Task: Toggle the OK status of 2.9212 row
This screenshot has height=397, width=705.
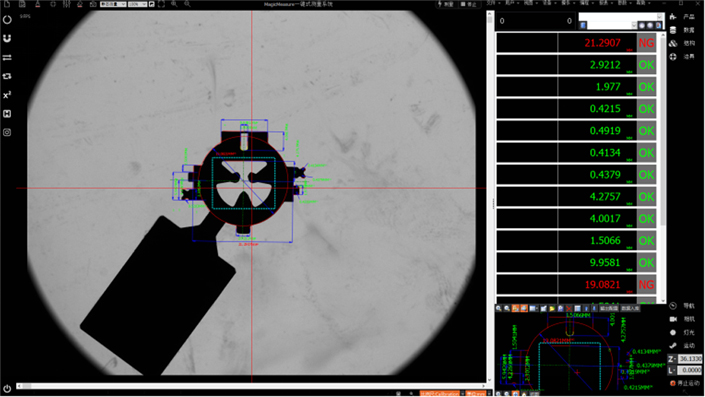Action: (646, 65)
